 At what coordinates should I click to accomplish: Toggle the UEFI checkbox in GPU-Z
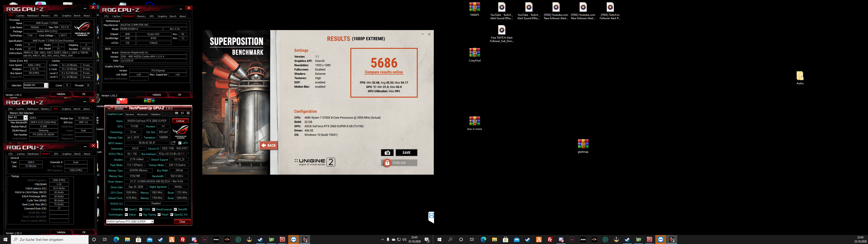tap(180, 143)
